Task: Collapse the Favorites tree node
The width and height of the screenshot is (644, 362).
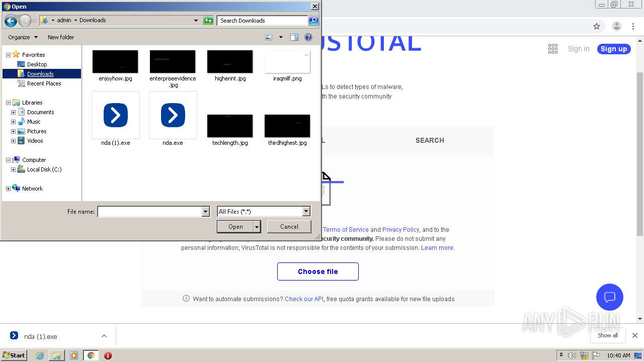Action: 8,55
